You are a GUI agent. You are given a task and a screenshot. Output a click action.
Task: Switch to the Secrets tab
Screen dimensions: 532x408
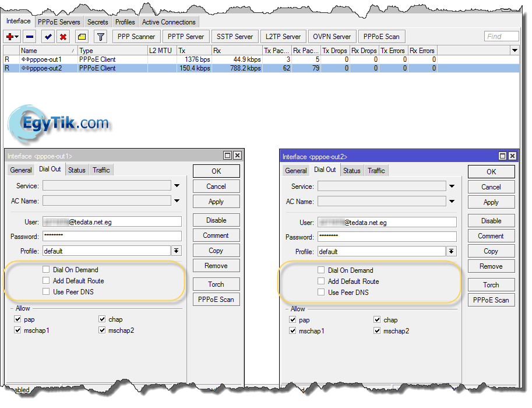click(98, 22)
